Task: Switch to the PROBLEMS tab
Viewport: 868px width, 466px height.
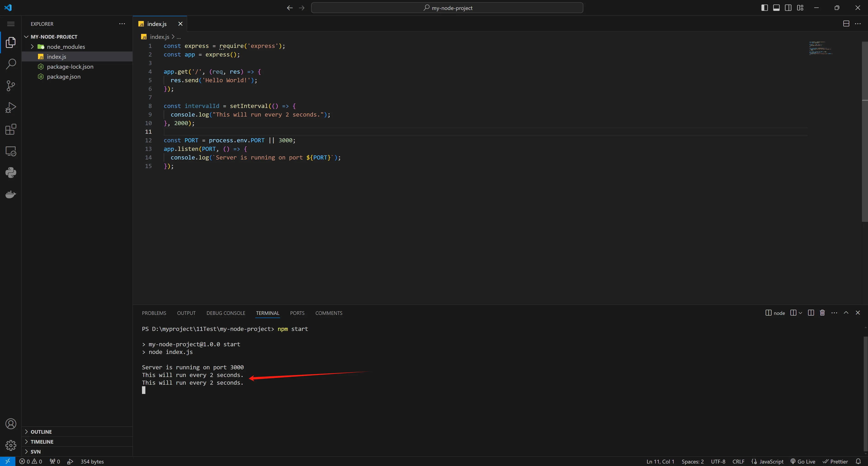Action: coord(154,313)
